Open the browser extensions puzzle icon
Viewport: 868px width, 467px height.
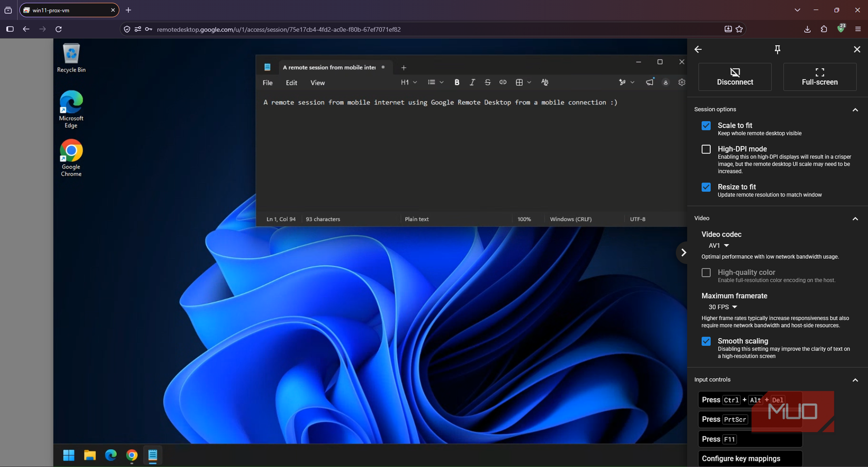[824, 29]
